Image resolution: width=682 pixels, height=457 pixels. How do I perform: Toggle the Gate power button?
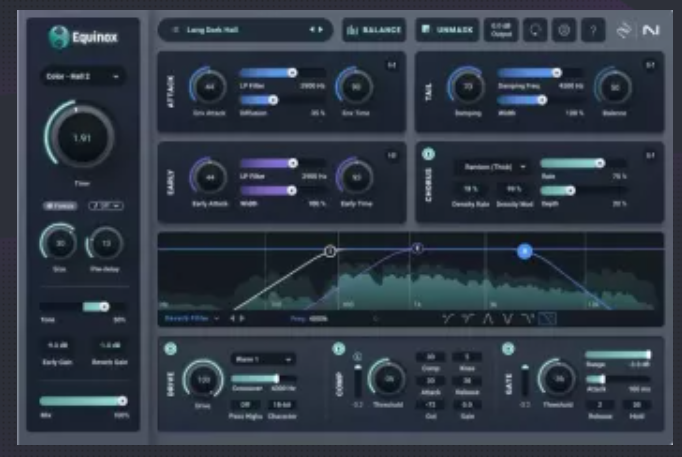point(508,348)
